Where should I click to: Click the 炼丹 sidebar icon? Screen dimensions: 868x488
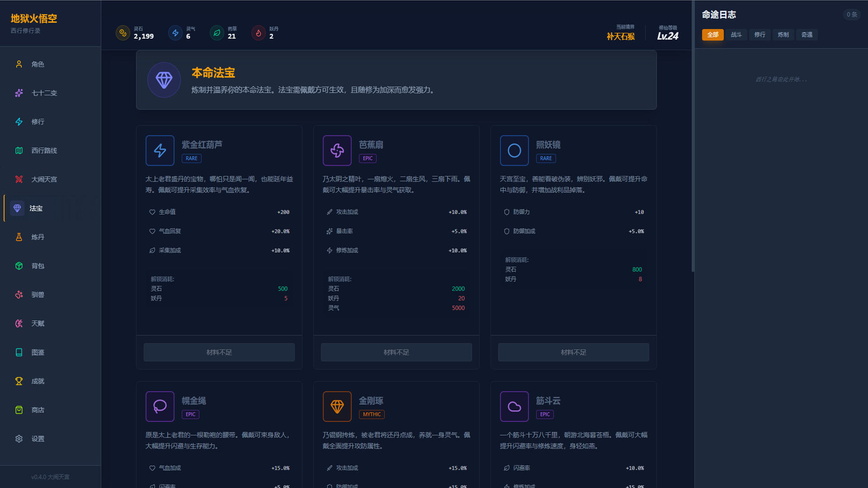19,237
